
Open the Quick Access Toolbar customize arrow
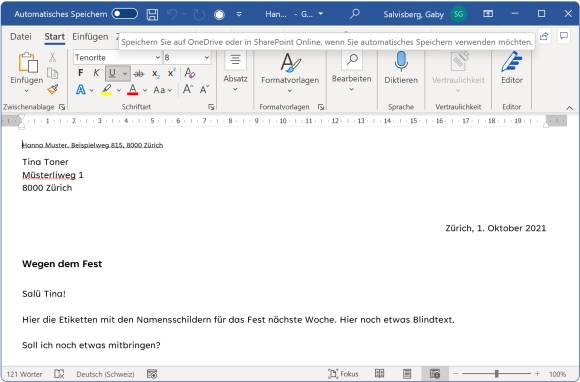[239, 14]
